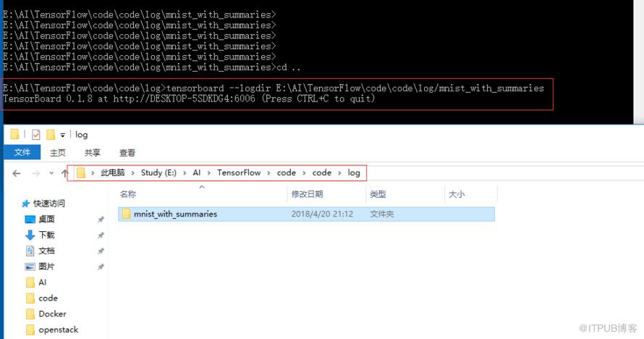Viewport: 644px width, 339px height.
Task: Open recent locations dropdown arrow
Action: tap(51, 173)
